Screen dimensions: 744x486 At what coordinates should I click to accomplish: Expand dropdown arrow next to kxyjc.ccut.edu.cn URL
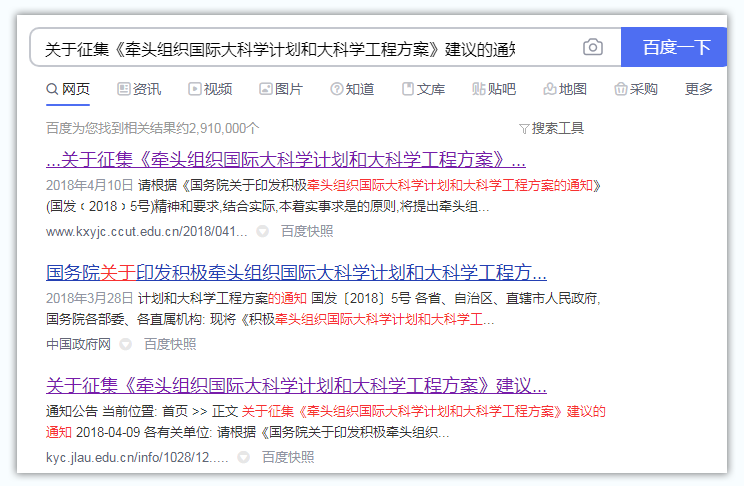[x=262, y=232]
